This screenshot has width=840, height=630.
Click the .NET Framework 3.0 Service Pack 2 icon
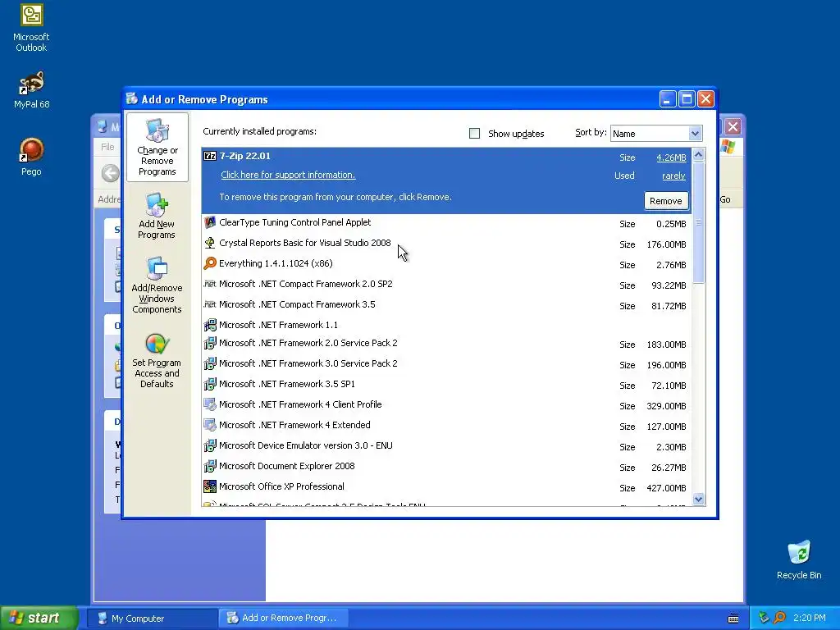pos(210,363)
